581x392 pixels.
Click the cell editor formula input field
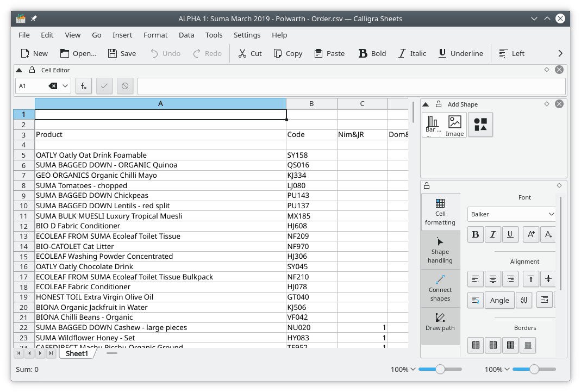pyautogui.click(x=351, y=86)
